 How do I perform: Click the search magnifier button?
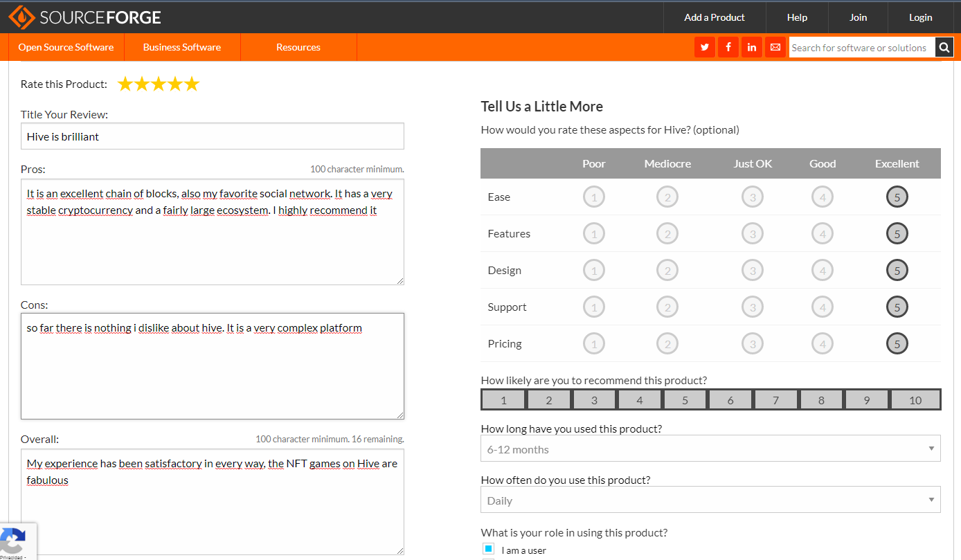[944, 47]
